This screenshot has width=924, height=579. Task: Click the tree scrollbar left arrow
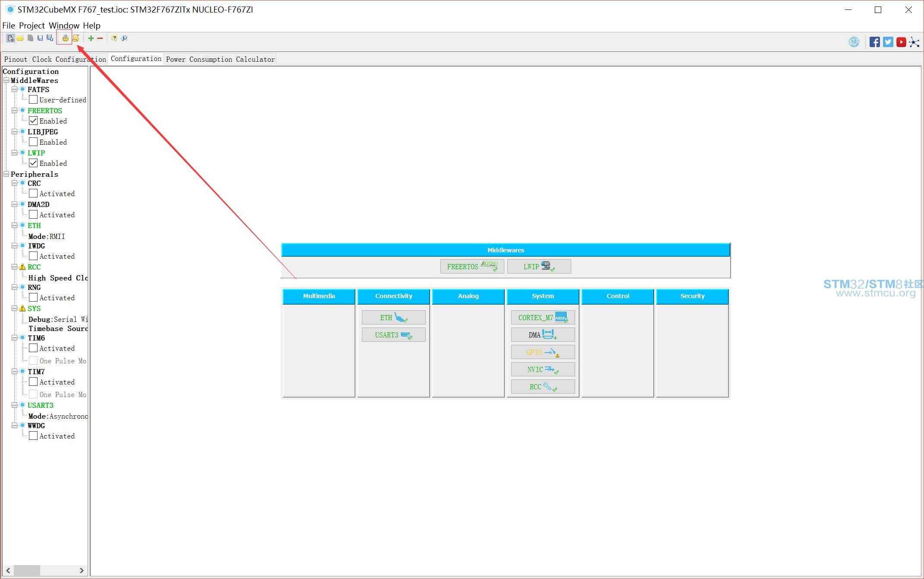click(8, 570)
